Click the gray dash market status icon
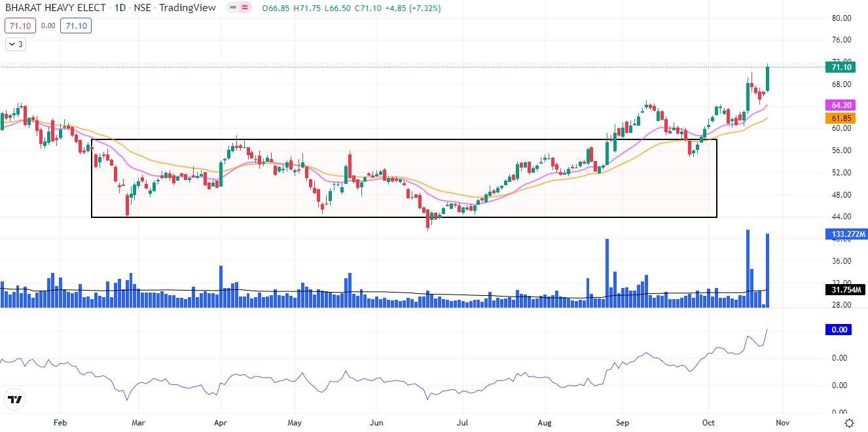This screenshot has width=868, height=432. [233, 9]
